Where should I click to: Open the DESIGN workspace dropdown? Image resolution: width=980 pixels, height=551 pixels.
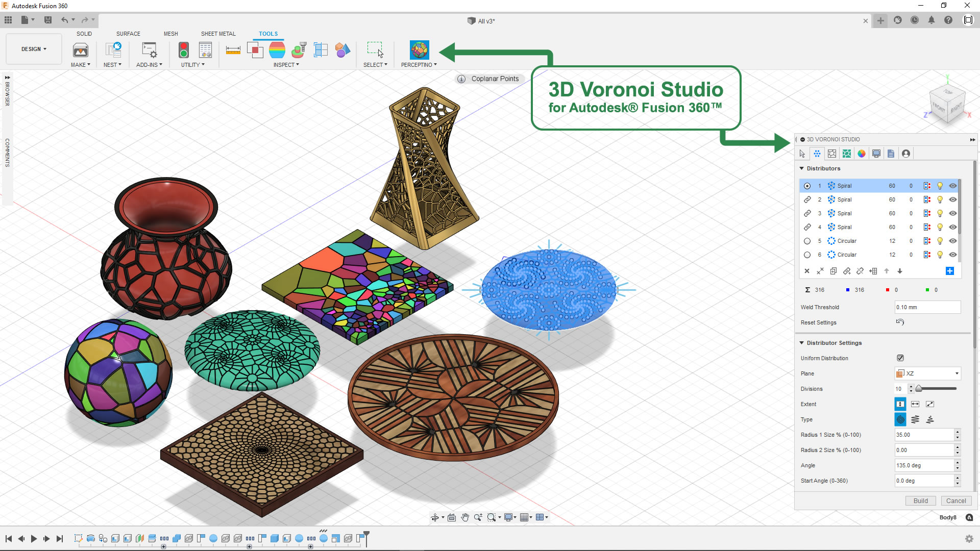pos(34,49)
